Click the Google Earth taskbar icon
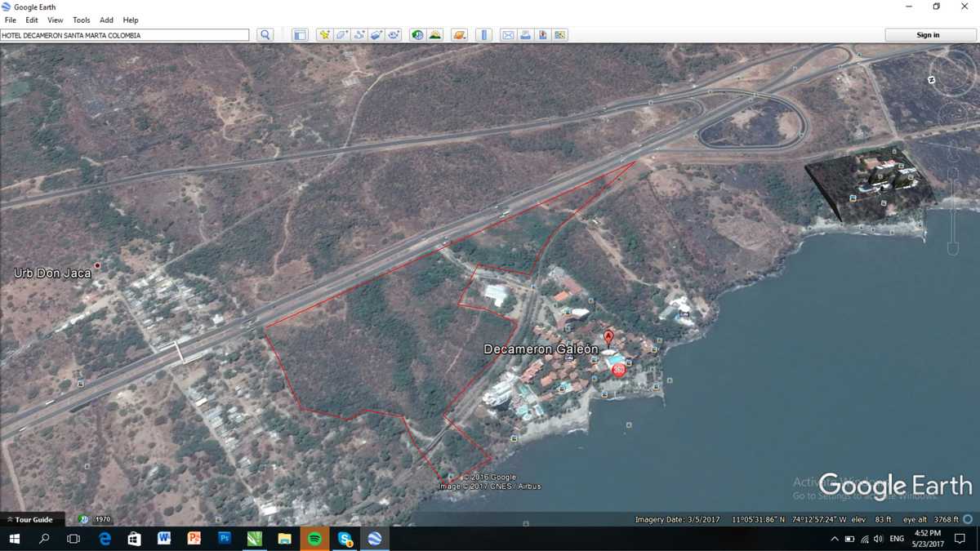The width and height of the screenshot is (980, 551). click(x=374, y=539)
